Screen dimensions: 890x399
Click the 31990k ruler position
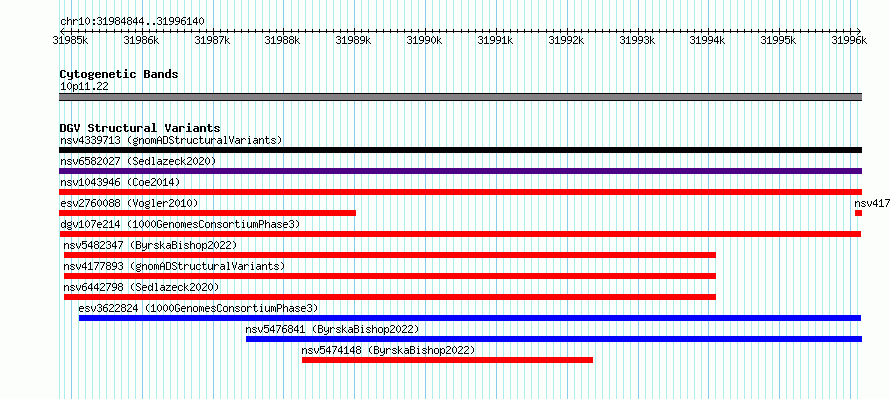[425, 40]
